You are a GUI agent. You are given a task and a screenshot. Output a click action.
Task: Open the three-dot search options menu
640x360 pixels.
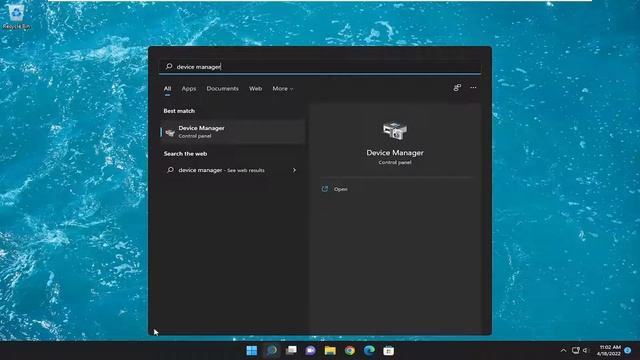point(473,87)
